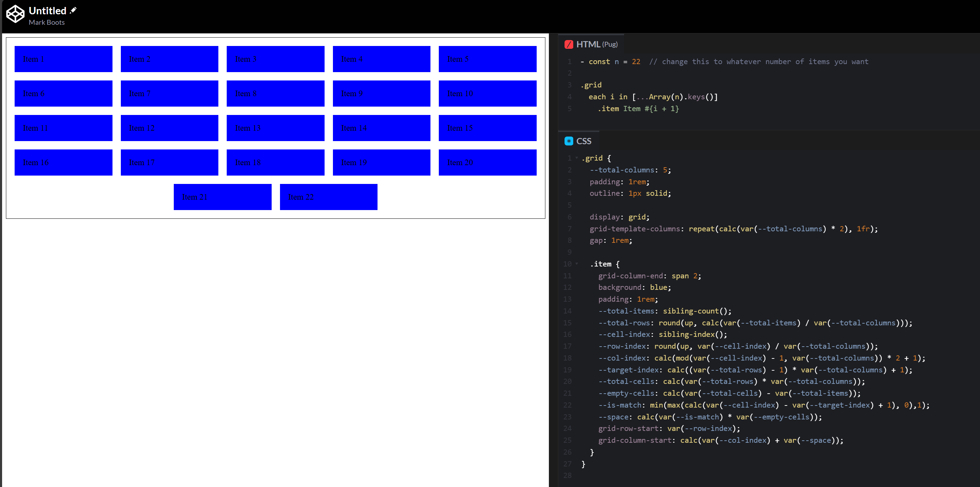
Task: Click the 'blue' background value in CSS
Action: [x=658, y=287]
